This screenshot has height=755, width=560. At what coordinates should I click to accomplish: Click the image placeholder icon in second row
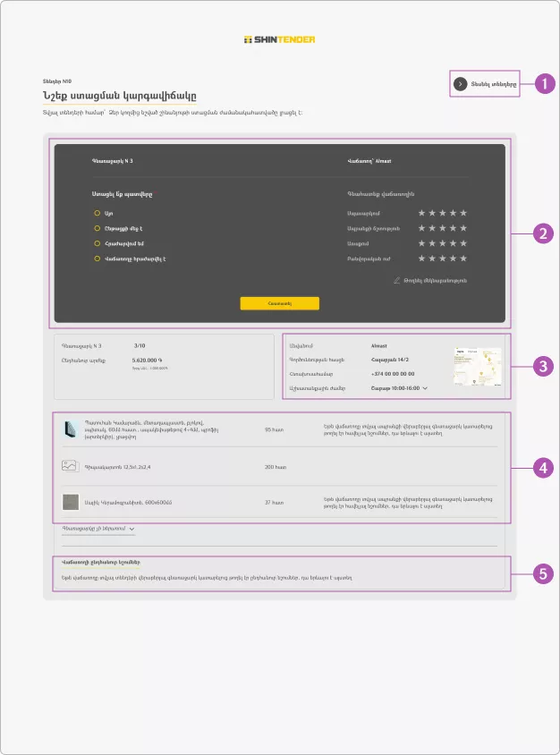tap(70, 466)
